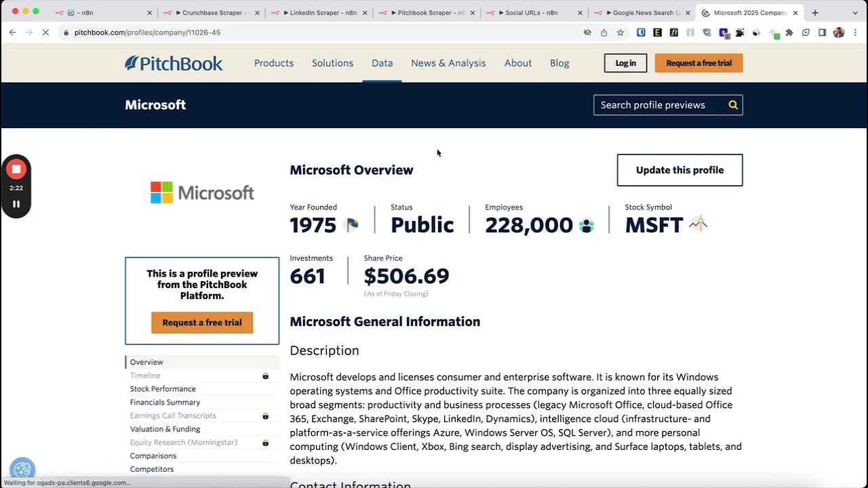The height and width of the screenshot is (488, 868).
Task: Open the Products navigation menu
Action: coord(274,63)
